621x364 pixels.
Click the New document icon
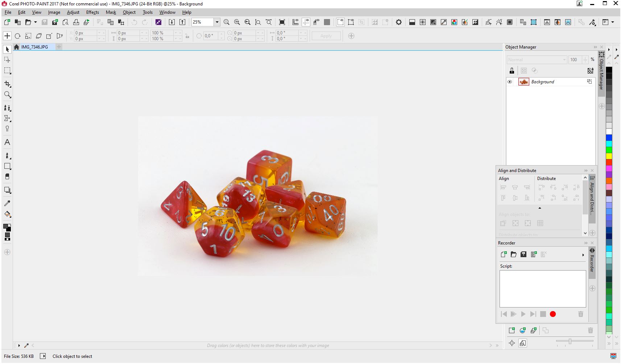tap(7, 22)
